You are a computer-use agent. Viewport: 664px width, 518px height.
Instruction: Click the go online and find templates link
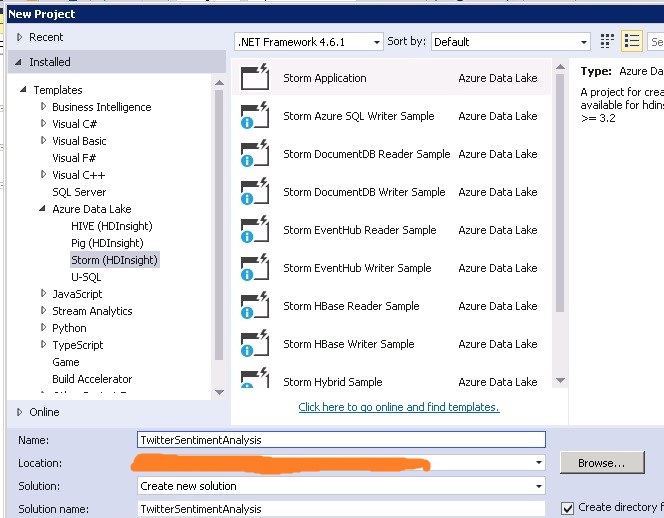coord(398,407)
